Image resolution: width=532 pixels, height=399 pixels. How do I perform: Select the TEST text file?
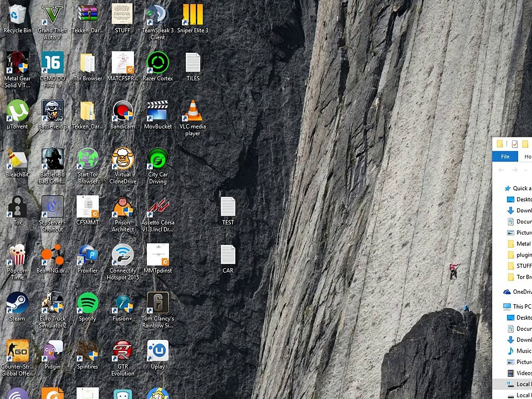(228, 211)
